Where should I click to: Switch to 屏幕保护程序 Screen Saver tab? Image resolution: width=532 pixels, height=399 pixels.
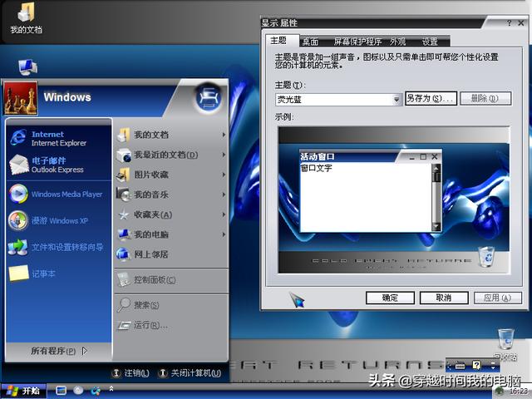pos(357,42)
